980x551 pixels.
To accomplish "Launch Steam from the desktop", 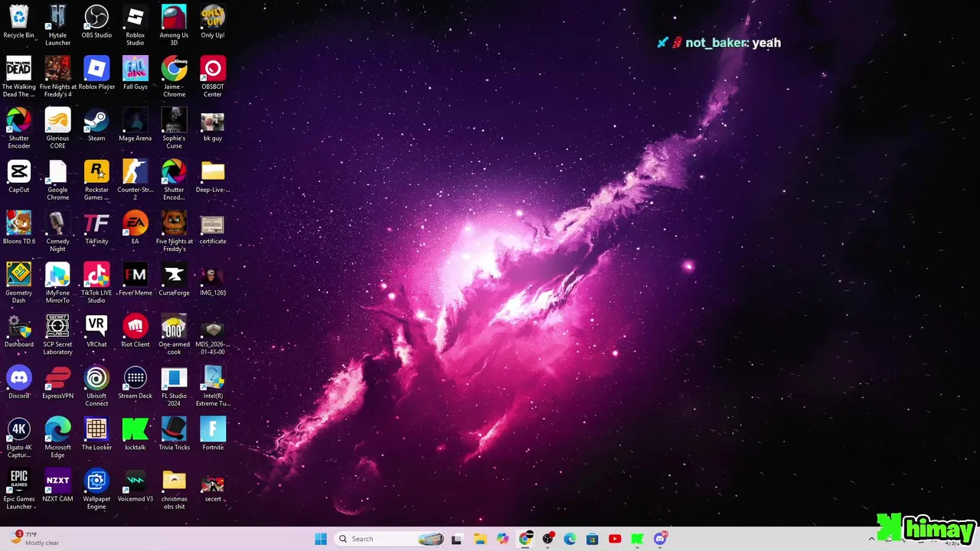I will [96, 124].
